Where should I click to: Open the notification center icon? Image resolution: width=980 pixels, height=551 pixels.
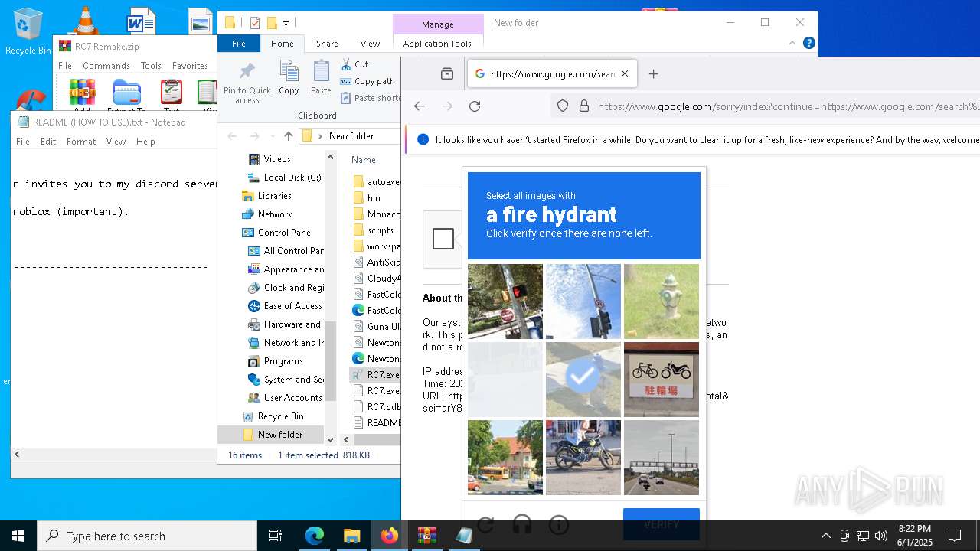pyautogui.click(x=955, y=536)
